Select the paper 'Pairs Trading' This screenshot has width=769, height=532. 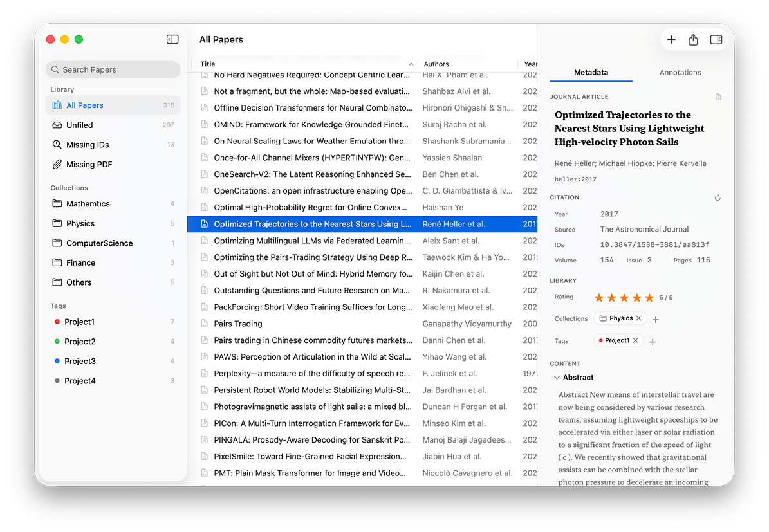pyautogui.click(x=362, y=324)
